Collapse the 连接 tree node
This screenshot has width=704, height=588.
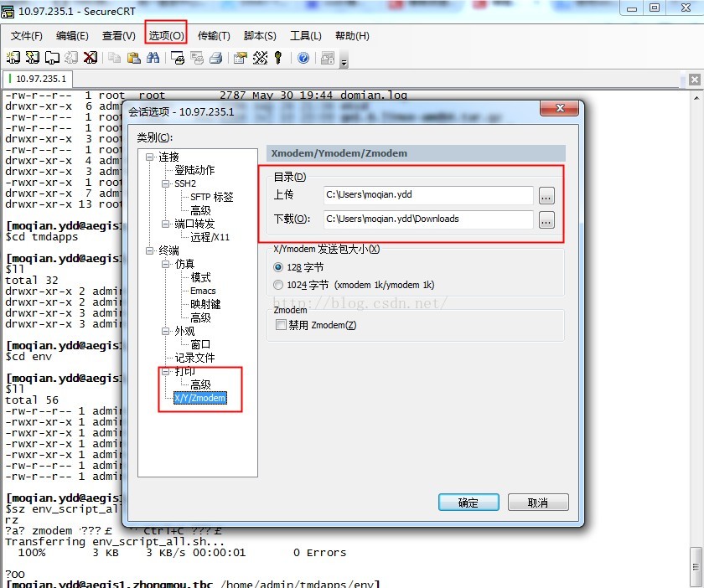149,157
